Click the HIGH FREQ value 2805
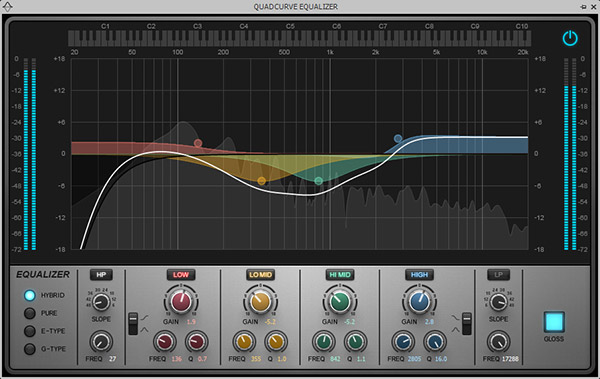Screen dimensions: 600x379 (x=414, y=359)
